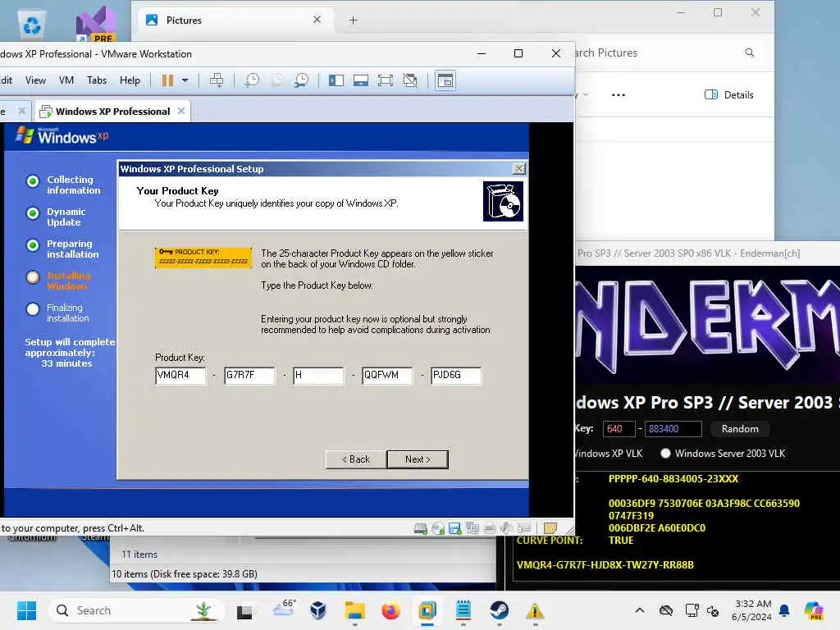
Task: Click the network adapter status icon
Action: pyautogui.click(x=472, y=529)
